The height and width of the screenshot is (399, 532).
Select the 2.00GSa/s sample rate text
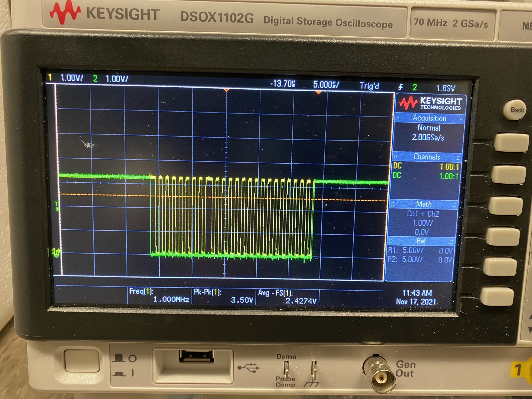point(428,137)
